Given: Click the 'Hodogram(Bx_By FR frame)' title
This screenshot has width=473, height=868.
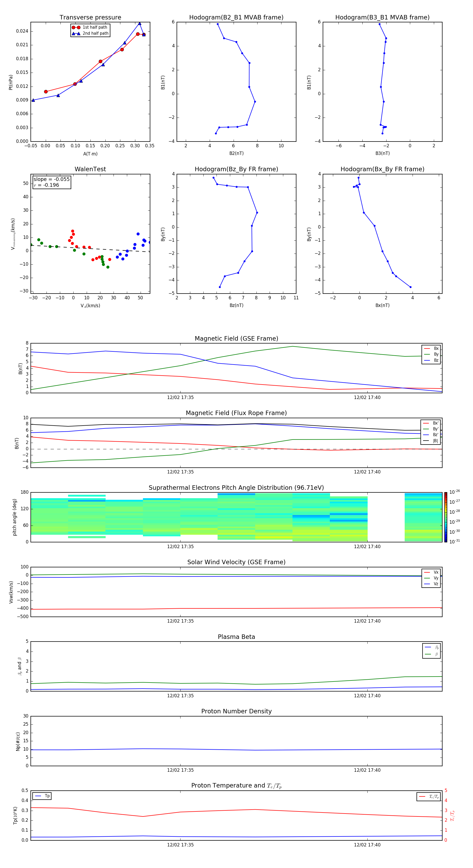Looking at the screenshot, I should pos(382,169).
